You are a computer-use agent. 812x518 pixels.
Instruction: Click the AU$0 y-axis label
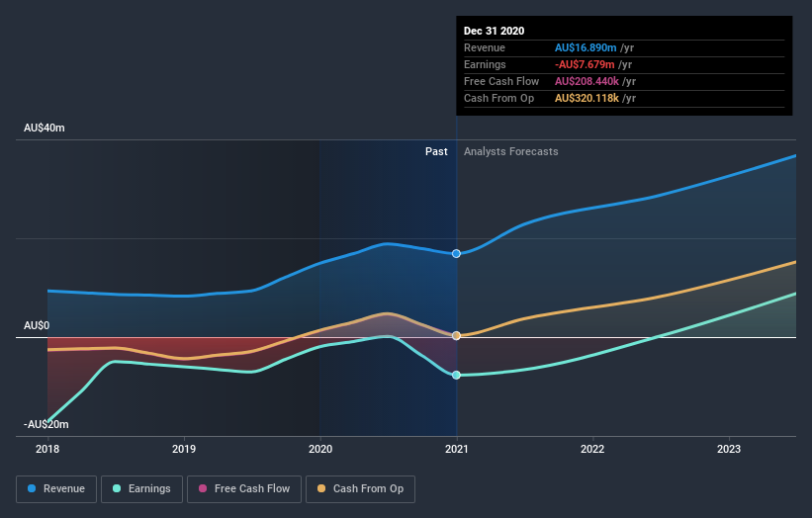point(37,325)
